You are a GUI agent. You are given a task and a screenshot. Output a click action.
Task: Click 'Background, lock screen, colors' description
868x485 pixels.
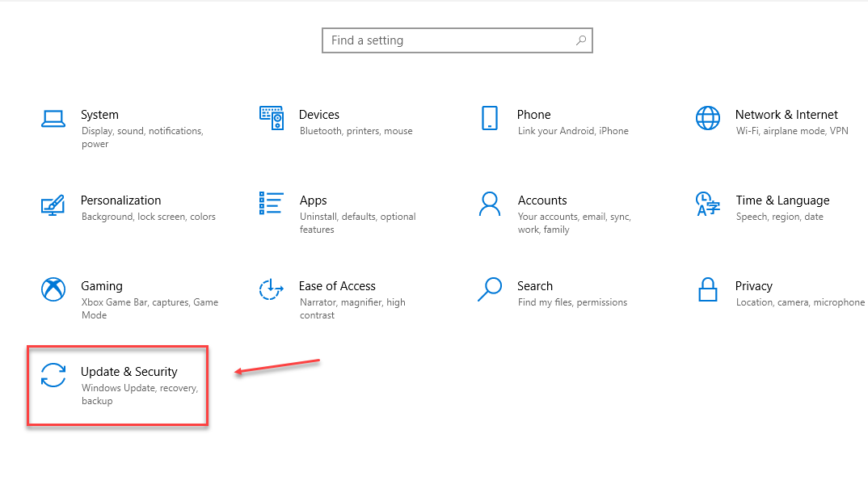pos(149,217)
